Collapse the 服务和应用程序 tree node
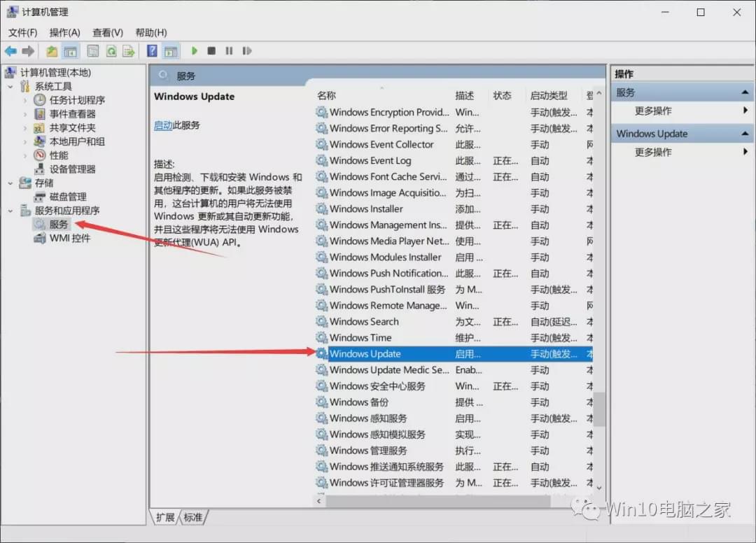Screen dimensions: 756x543 click(x=10, y=211)
